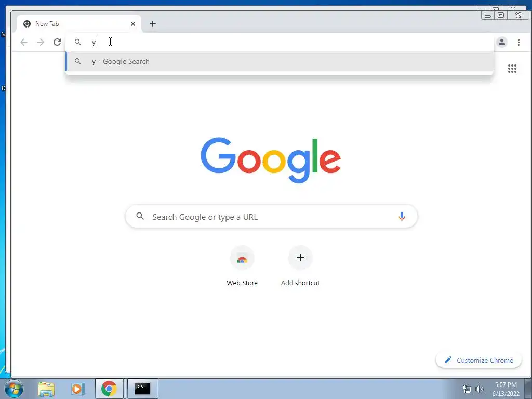Click the browser Back arrow
Screen dimensions: 532x399
(x=24, y=42)
